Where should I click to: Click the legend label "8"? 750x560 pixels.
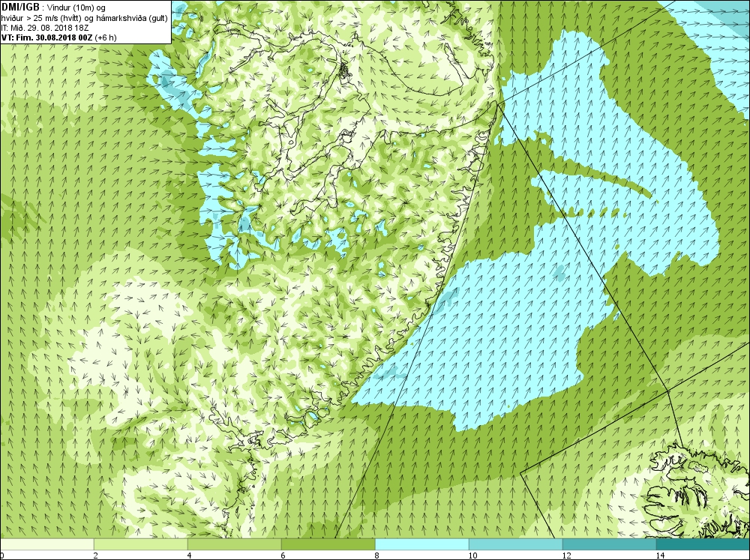(x=377, y=556)
